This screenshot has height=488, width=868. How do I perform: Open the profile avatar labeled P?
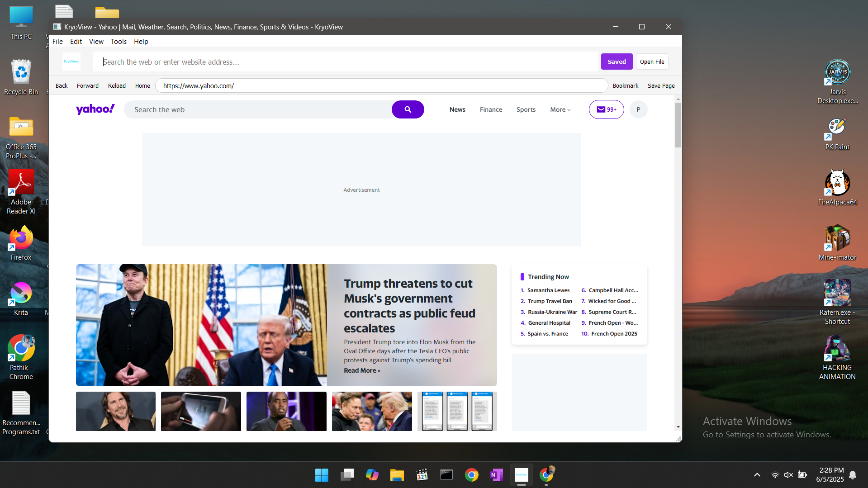click(638, 109)
